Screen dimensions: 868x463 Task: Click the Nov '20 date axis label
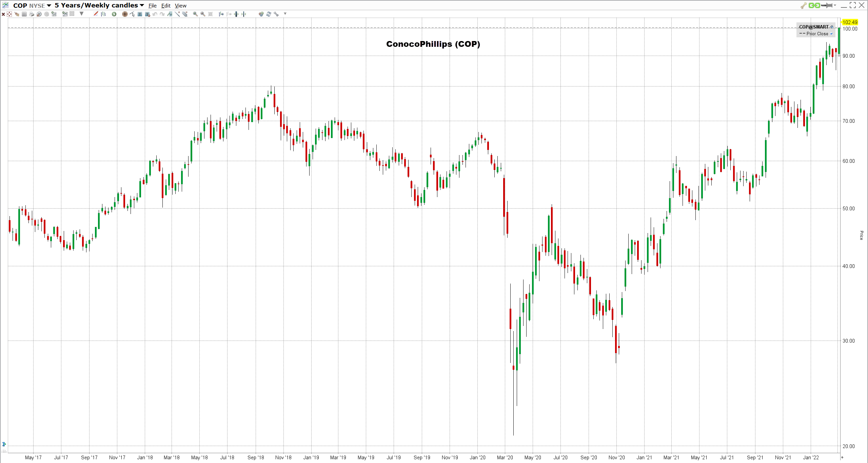click(x=616, y=458)
